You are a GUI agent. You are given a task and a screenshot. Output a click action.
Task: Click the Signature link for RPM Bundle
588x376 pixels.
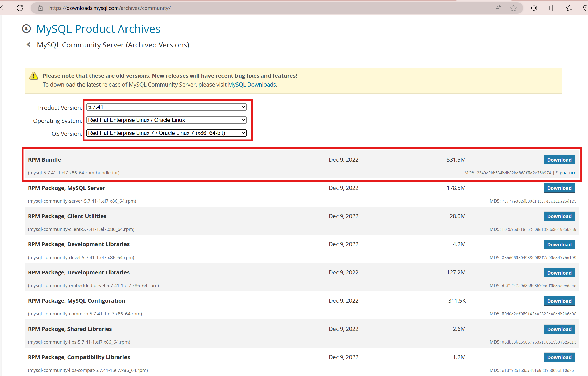(566, 173)
